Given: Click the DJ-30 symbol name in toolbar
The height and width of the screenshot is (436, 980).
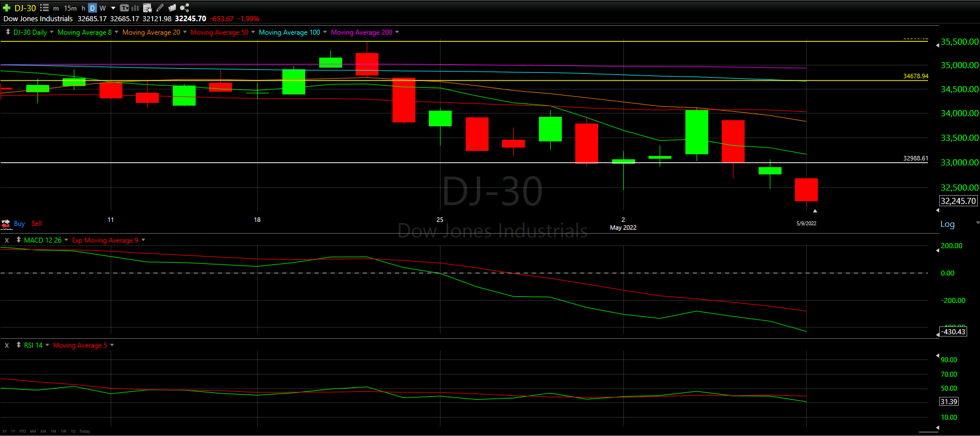Looking at the screenshot, I should point(25,8).
